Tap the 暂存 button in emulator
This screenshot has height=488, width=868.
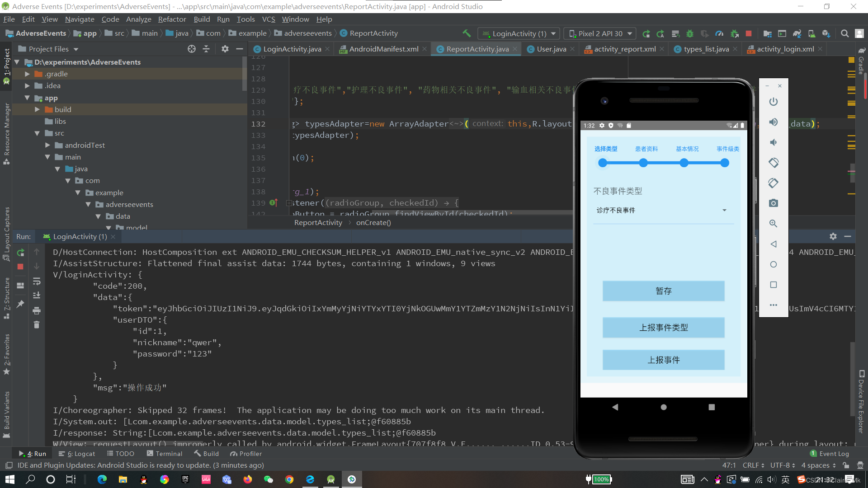coord(663,291)
